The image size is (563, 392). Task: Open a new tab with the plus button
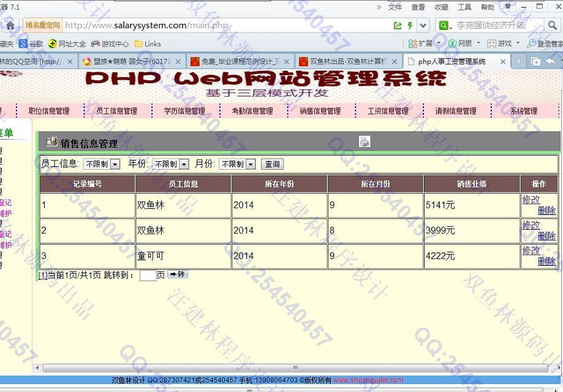tap(518, 61)
